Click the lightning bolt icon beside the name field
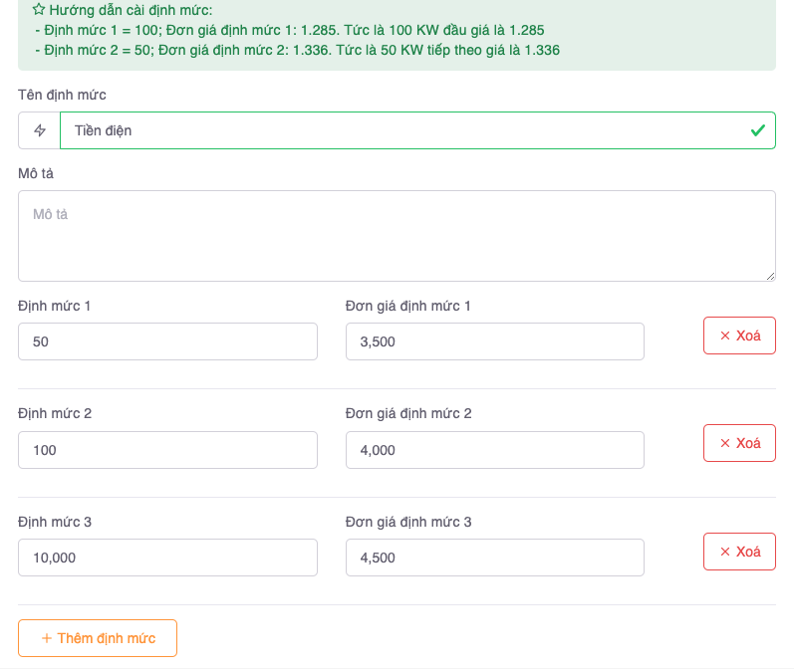Viewport: 794px width, 672px height. pos(40,130)
